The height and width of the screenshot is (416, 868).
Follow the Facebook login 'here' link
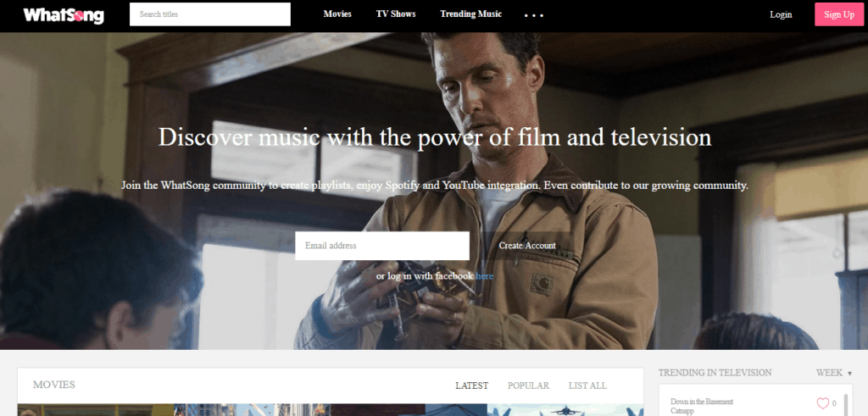tap(484, 276)
